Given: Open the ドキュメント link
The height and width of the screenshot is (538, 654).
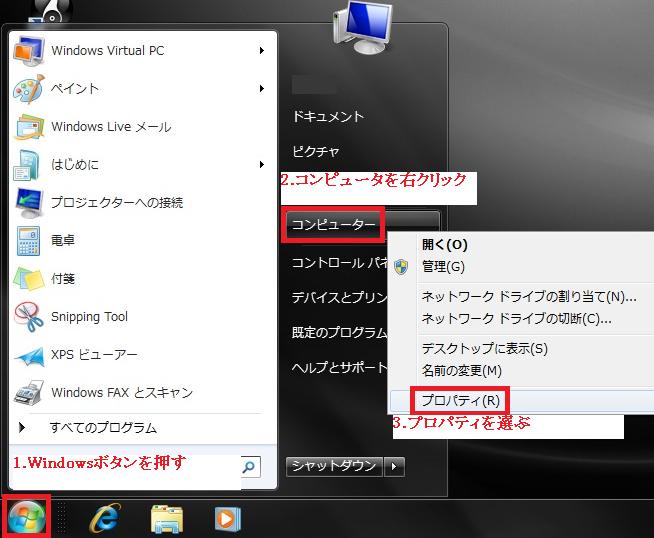Looking at the screenshot, I should (328, 117).
